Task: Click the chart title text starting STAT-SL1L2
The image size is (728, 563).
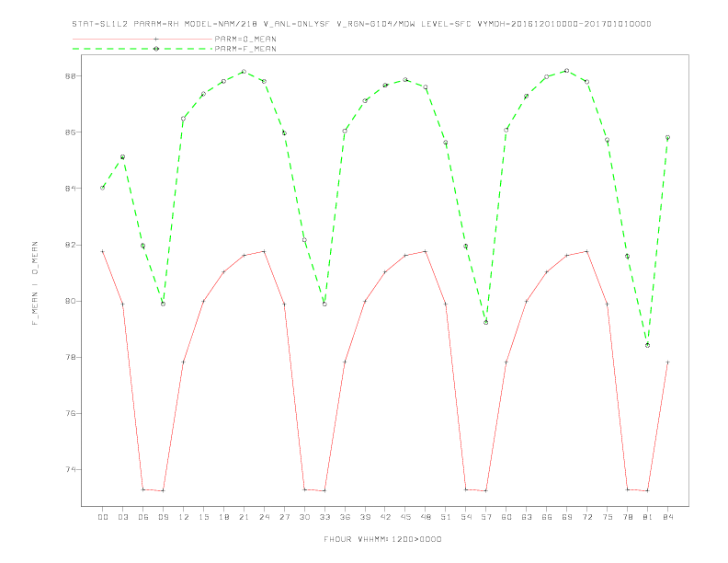Action: coord(361,24)
